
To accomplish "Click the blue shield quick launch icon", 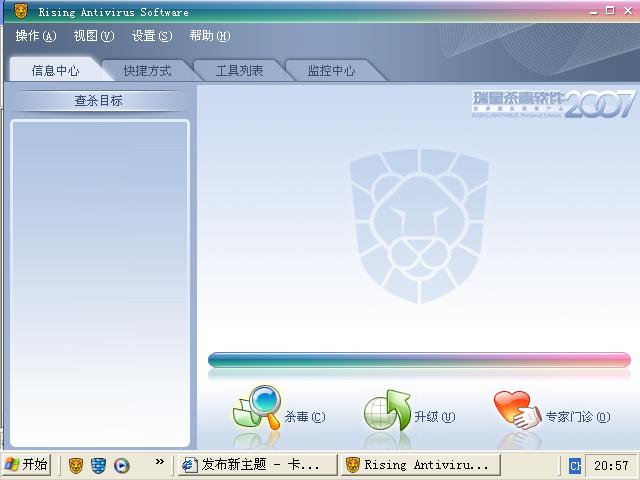I will tap(98, 465).
